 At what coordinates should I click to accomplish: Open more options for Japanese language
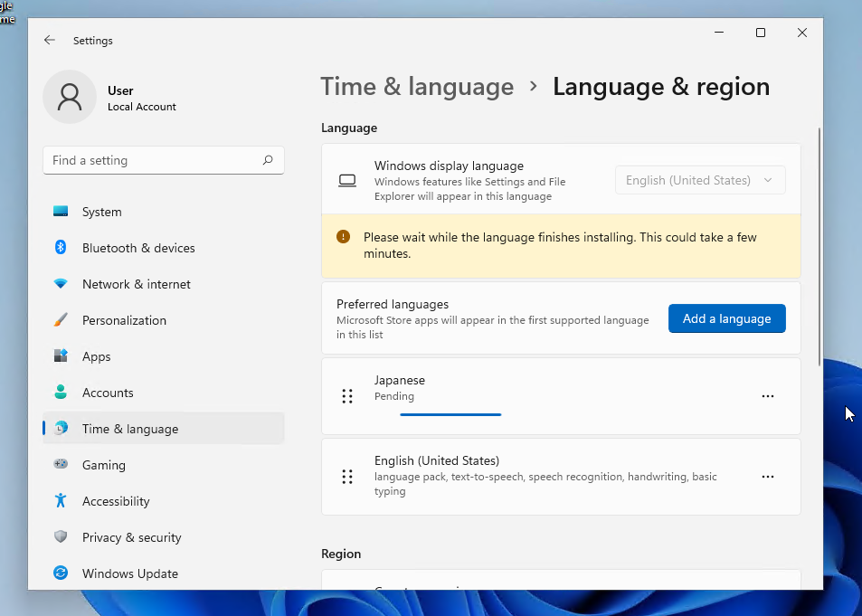[x=768, y=396]
